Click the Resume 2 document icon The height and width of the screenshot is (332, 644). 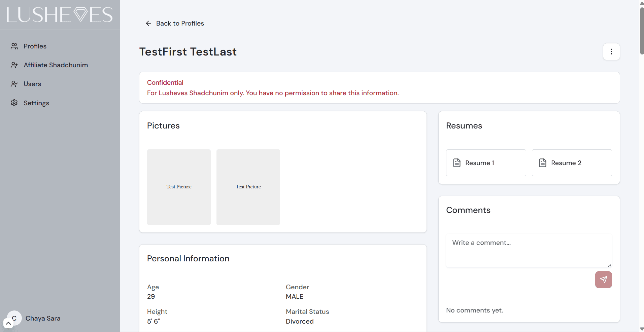(543, 163)
